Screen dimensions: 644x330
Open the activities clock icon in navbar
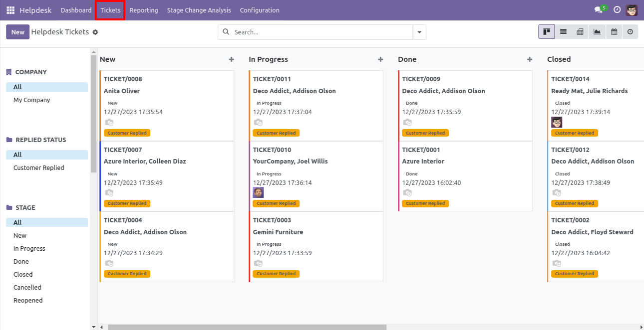[617, 10]
